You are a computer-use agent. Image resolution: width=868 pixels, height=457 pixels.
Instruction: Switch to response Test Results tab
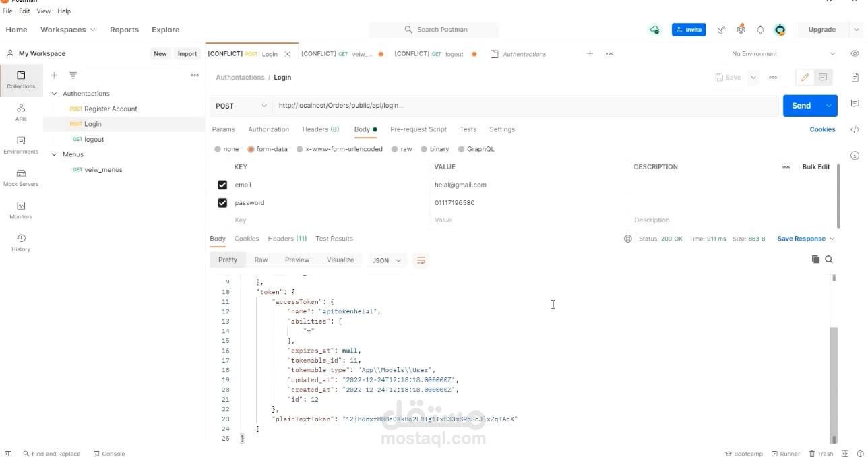tap(334, 239)
